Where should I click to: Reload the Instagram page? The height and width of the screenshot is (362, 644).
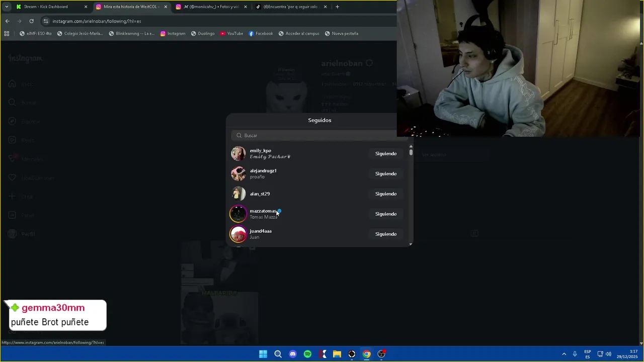[31, 21]
